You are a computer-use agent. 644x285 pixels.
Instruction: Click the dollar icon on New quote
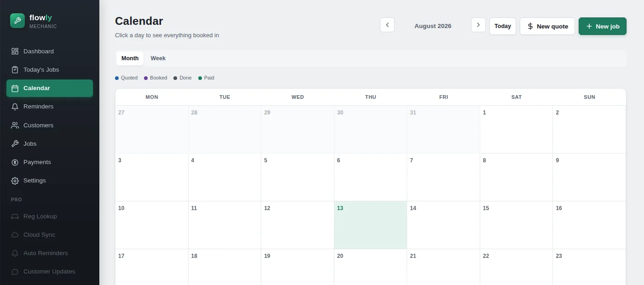pos(530,26)
